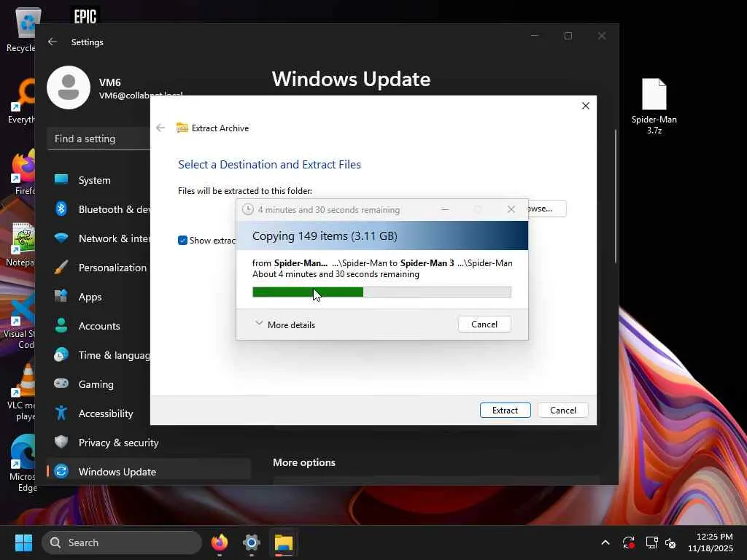747x560 pixels.
Task: Click the muted volume tray icon
Action: coord(670,542)
